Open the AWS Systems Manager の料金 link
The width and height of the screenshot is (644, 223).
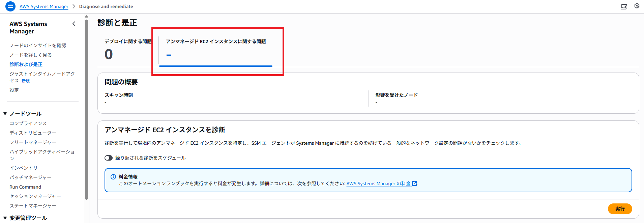click(x=378, y=184)
